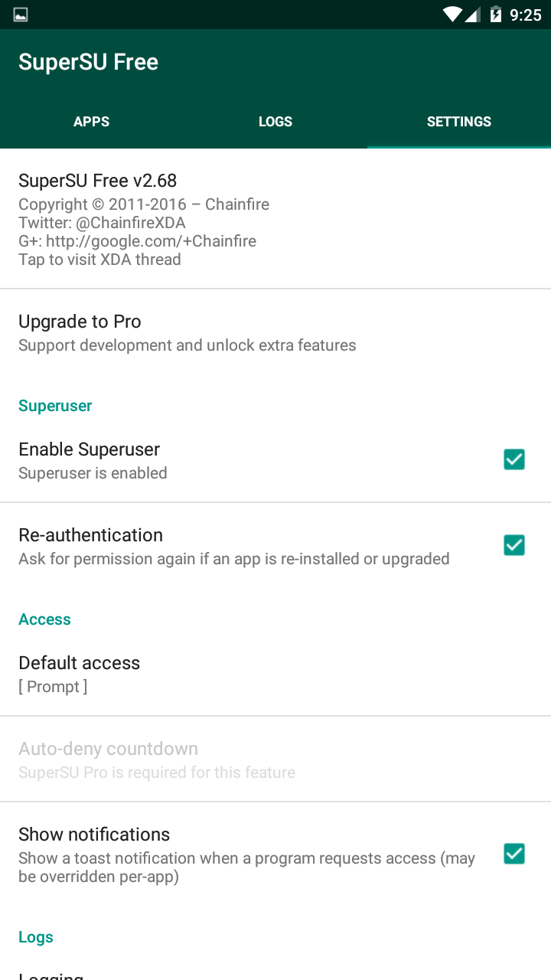Turn off the Show notifications checkbox
The width and height of the screenshot is (551, 980).
514,854
